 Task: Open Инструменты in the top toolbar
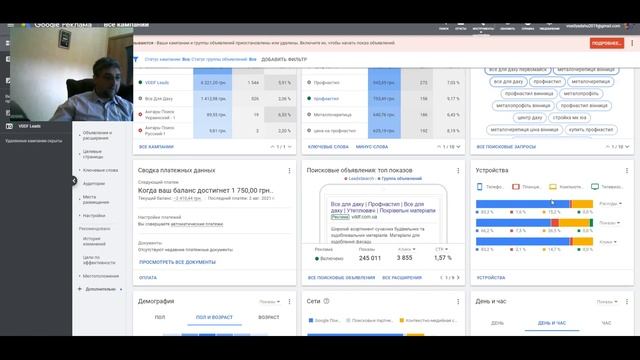[483, 27]
